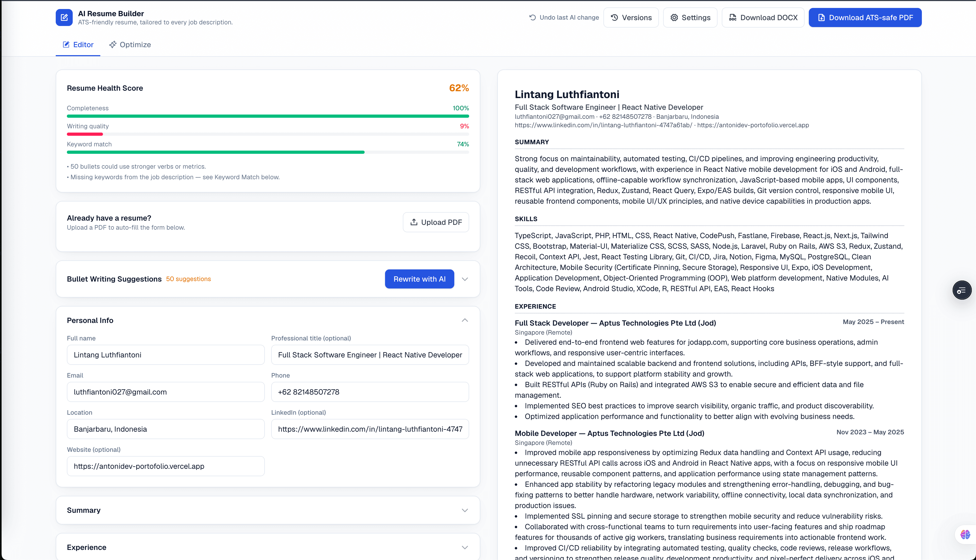Click the Writing quality progress bar
This screenshot has width=976, height=560.
(268, 134)
